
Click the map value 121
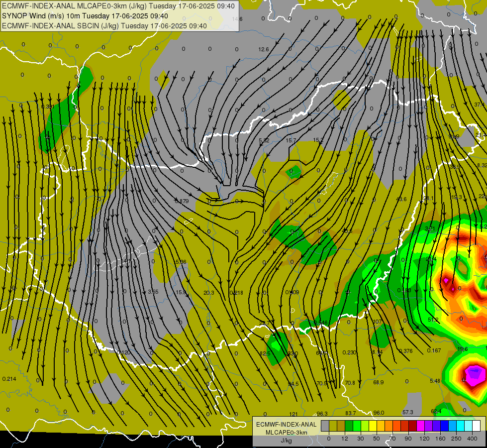(x=294, y=414)
